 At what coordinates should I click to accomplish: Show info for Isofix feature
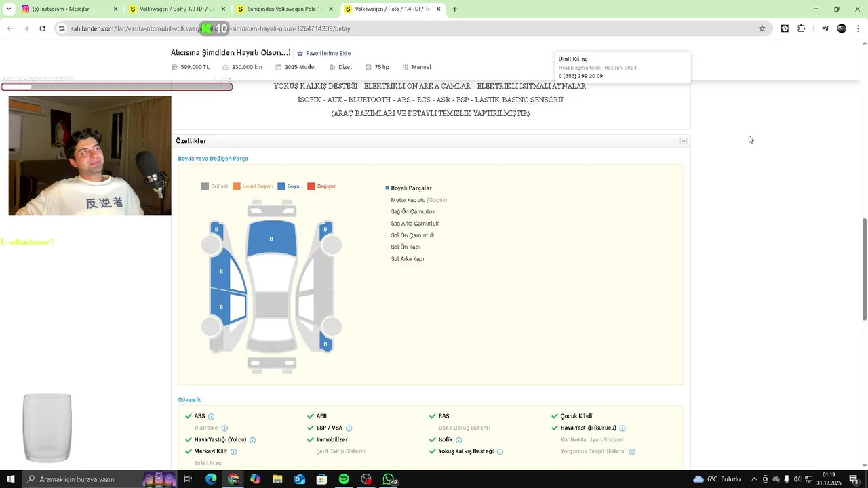(459, 440)
